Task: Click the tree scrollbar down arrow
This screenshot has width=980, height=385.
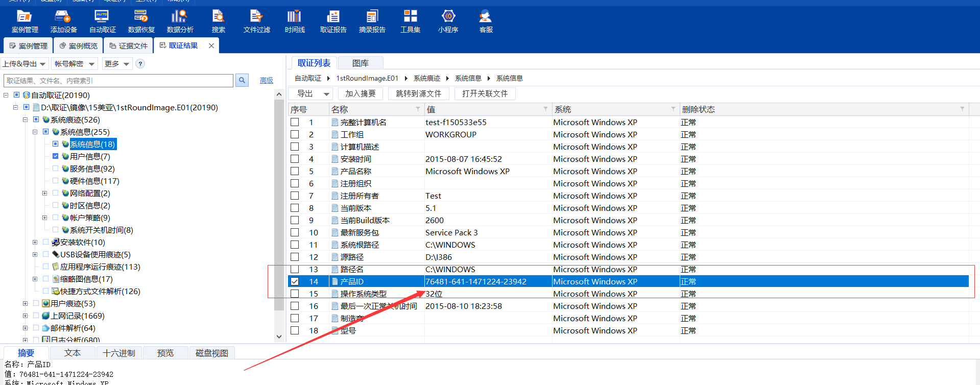Action: point(279,336)
